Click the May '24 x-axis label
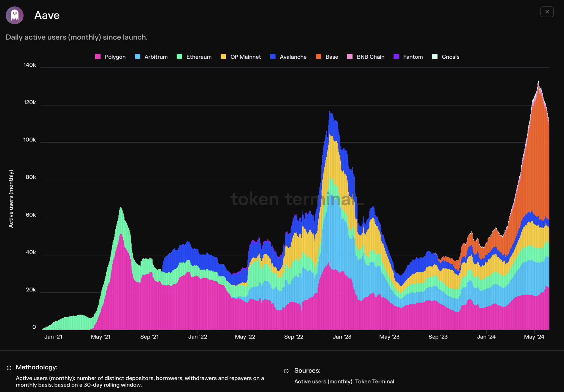The image size is (564, 392). tap(534, 337)
